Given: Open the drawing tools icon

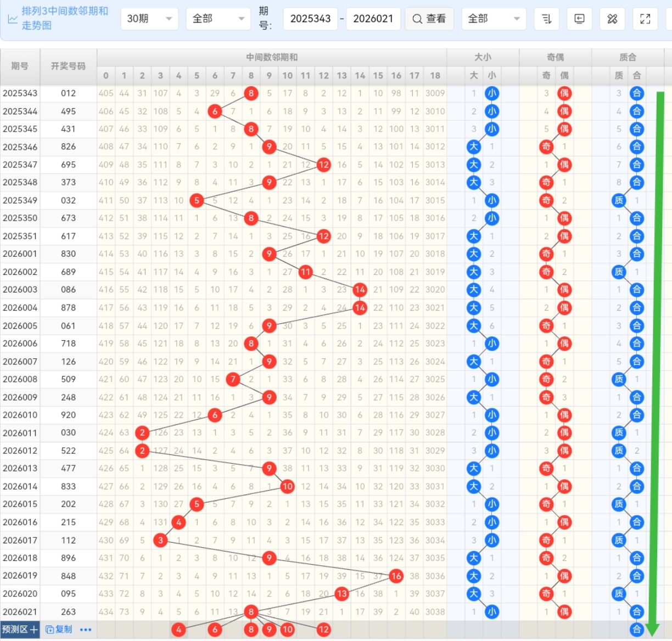Looking at the screenshot, I should pos(612,19).
